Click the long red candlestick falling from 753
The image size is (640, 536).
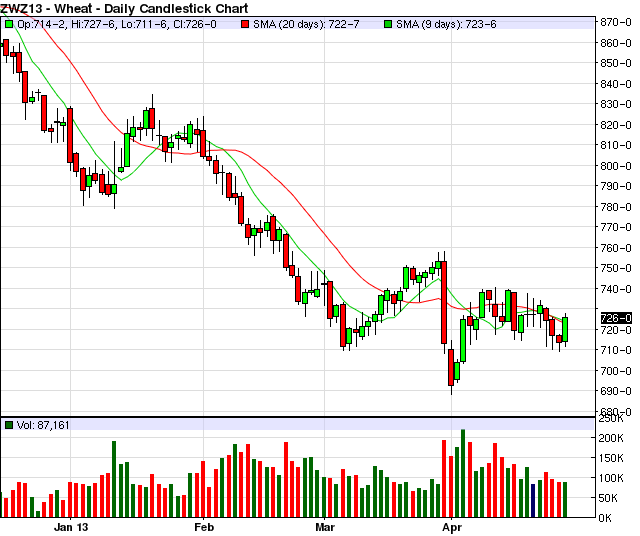[x=444, y=302]
